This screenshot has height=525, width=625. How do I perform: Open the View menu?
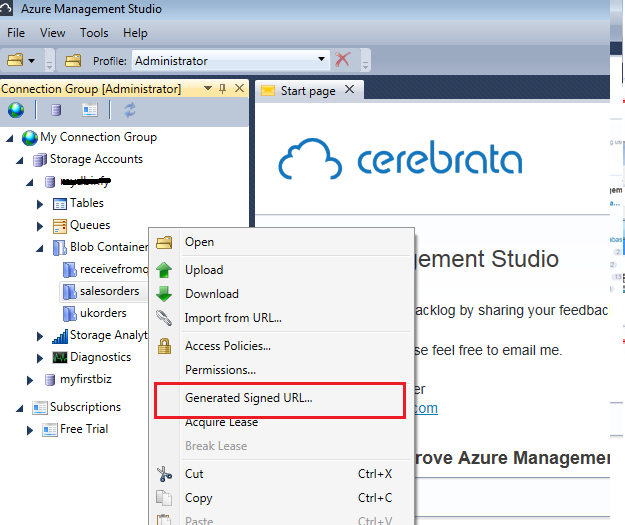pos(52,33)
